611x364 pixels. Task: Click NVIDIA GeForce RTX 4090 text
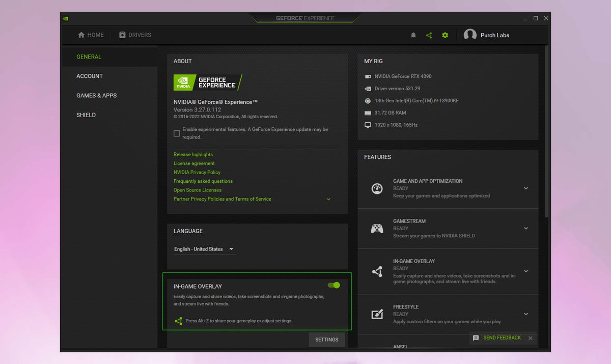point(403,76)
